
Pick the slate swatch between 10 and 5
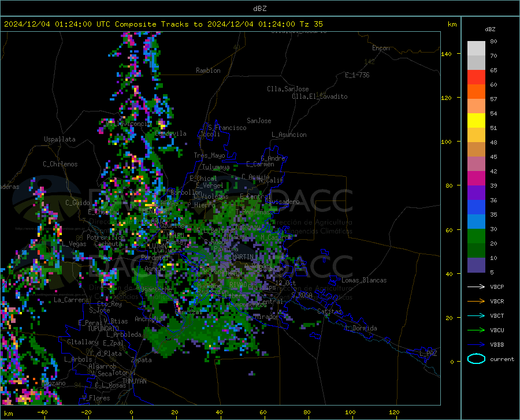coord(476,265)
